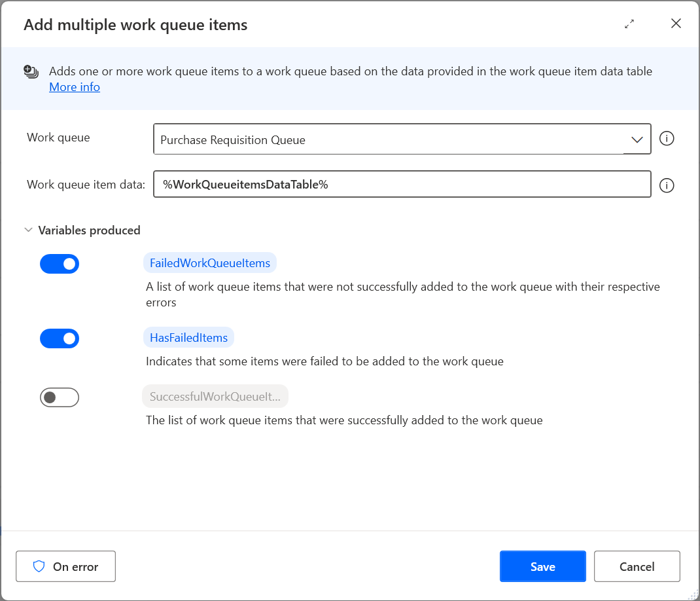Select the FailedWorkQueueItems variable name chip

tap(210, 263)
